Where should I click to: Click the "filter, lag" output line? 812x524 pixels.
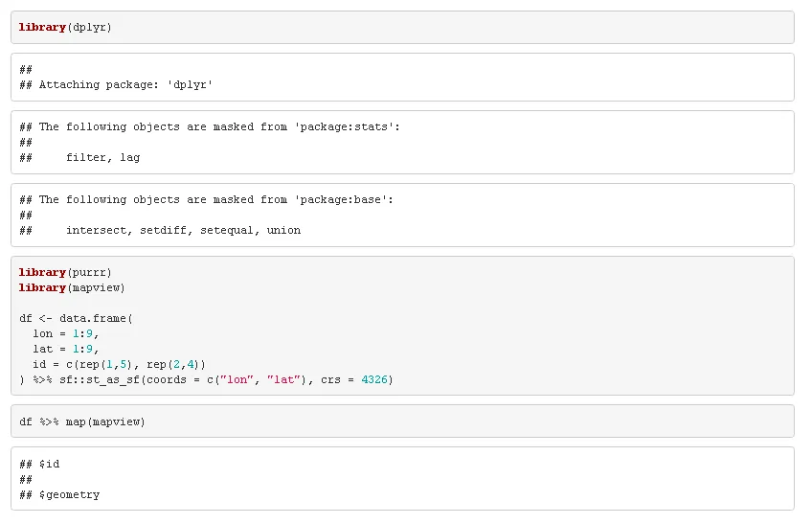[102, 157]
